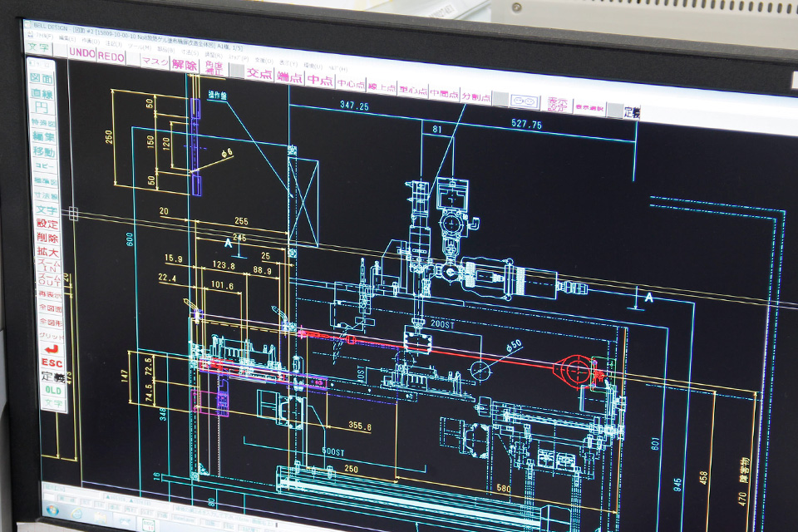Select the 端点 endpoint snap button
Screen dimensions: 798x532
tap(289, 77)
